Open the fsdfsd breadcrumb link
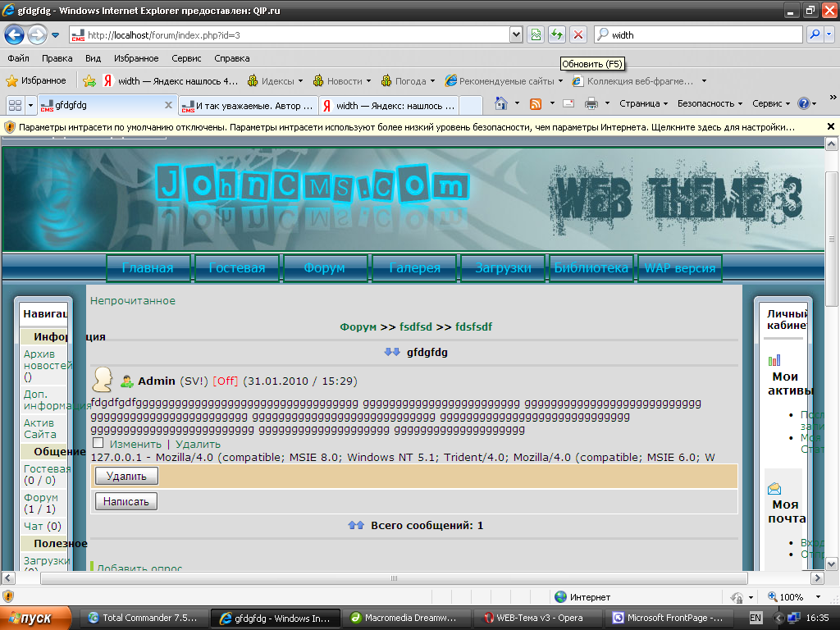840x630 pixels. tap(416, 326)
